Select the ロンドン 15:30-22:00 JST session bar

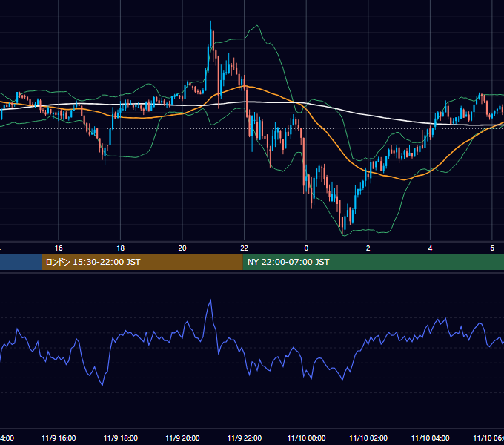[x=142, y=262]
